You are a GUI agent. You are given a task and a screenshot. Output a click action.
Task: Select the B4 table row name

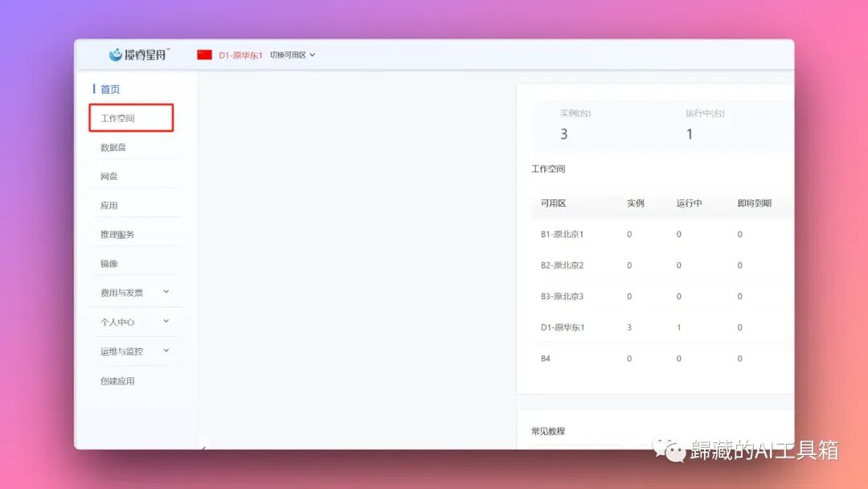545,358
